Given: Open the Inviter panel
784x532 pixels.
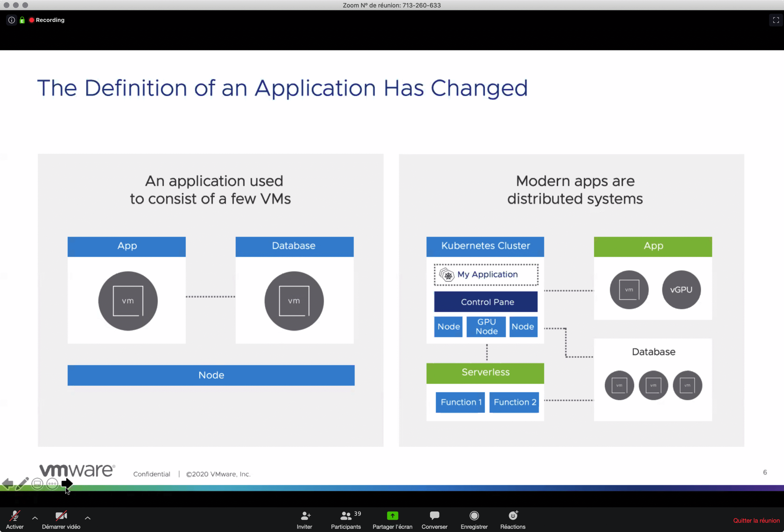Looking at the screenshot, I should point(304,519).
